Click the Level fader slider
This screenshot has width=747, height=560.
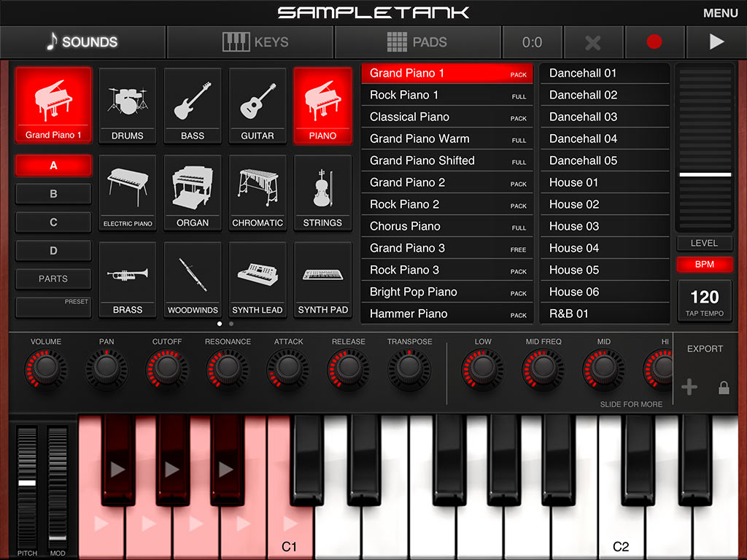[x=705, y=175]
